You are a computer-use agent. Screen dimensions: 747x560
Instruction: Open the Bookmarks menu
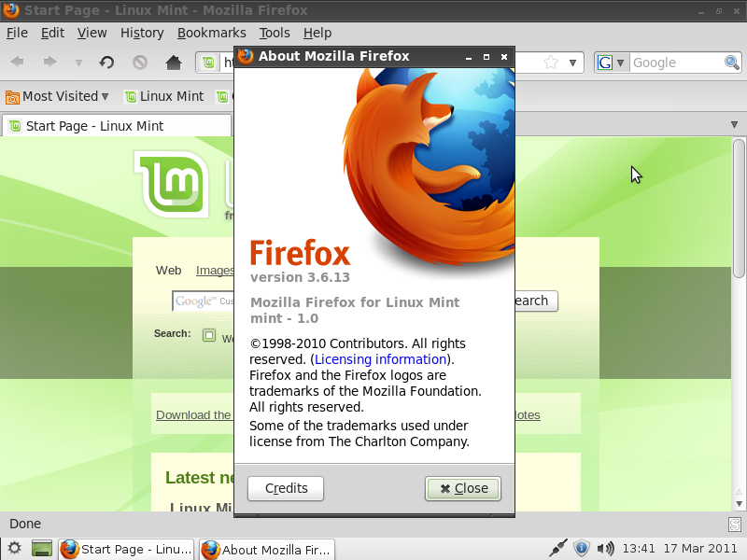[x=211, y=33]
